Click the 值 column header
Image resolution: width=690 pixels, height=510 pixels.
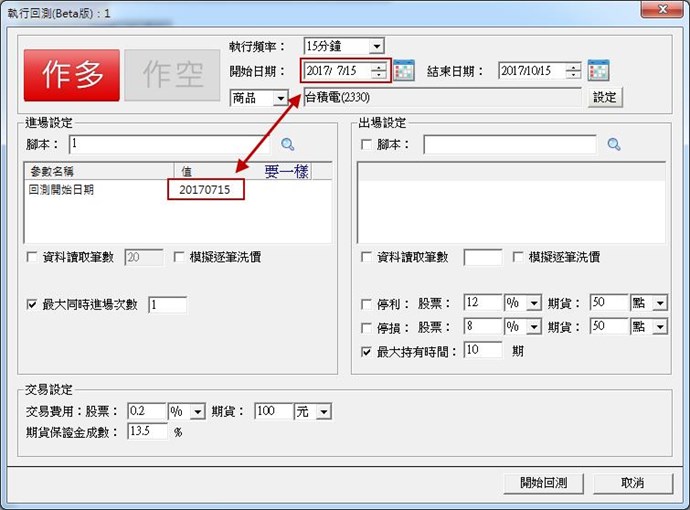(243, 171)
